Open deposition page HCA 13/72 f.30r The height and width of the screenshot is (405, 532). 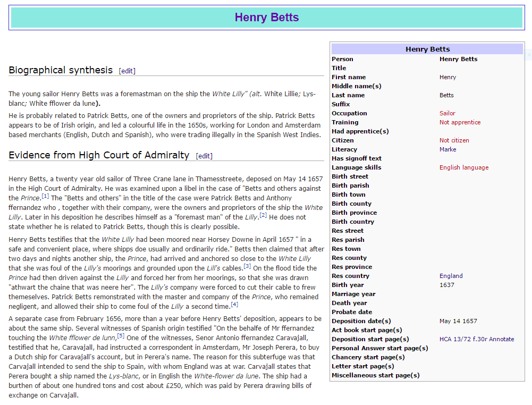tap(463, 339)
